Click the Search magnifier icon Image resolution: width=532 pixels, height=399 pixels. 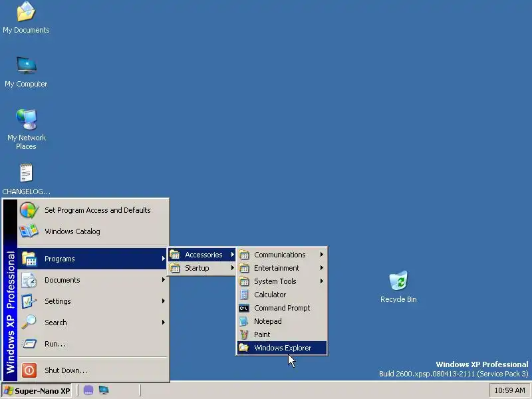(x=29, y=323)
